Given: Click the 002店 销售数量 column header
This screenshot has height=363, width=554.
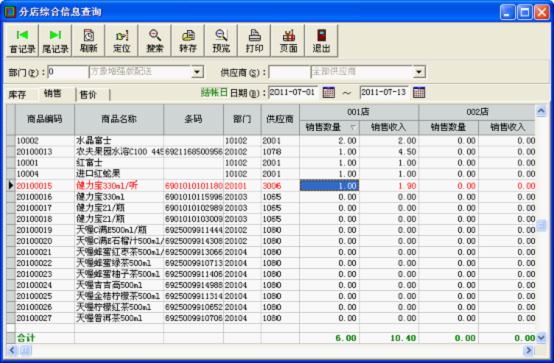Looking at the screenshot, I should click(x=448, y=127).
